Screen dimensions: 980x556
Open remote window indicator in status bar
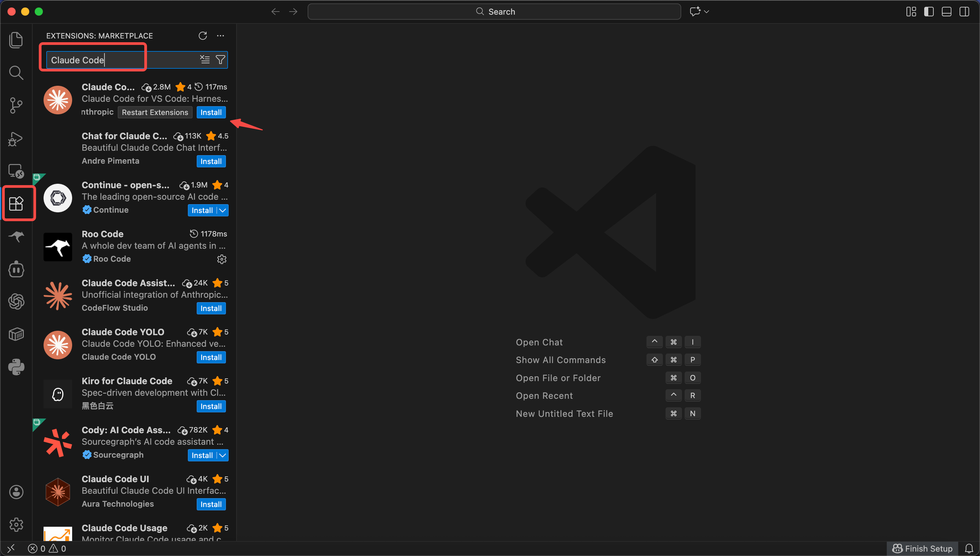[11, 549]
